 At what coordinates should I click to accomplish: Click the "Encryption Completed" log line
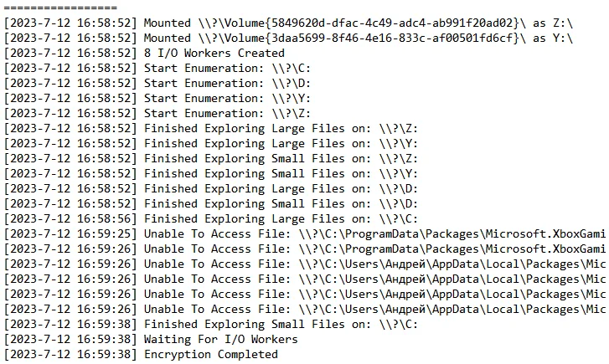click(x=210, y=354)
